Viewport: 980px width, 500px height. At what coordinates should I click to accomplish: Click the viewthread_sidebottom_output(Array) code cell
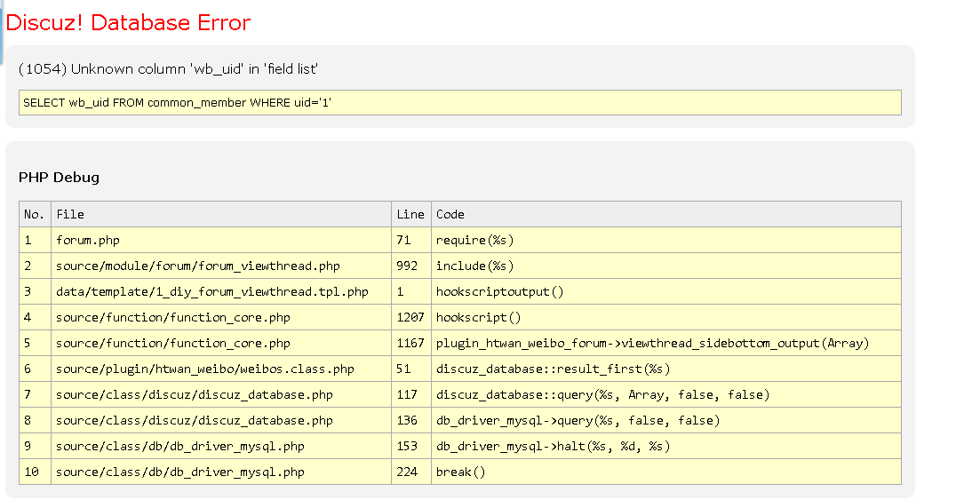pos(652,343)
